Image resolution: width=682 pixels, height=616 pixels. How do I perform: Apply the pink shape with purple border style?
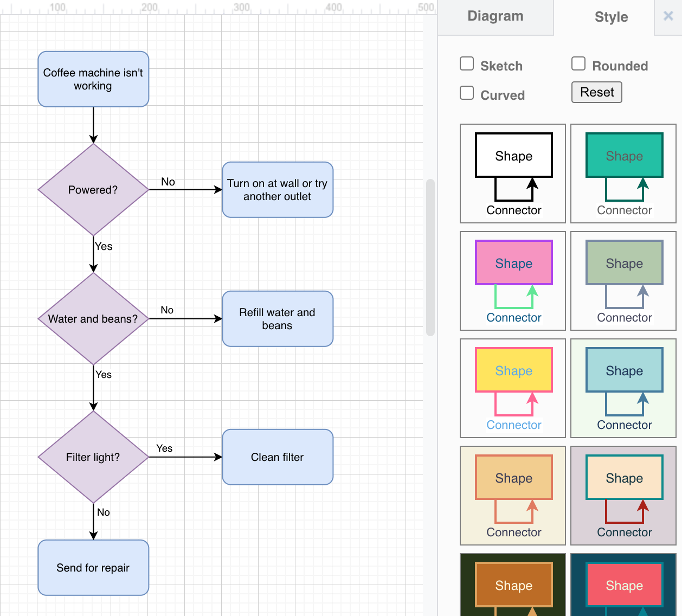(x=512, y=281)
